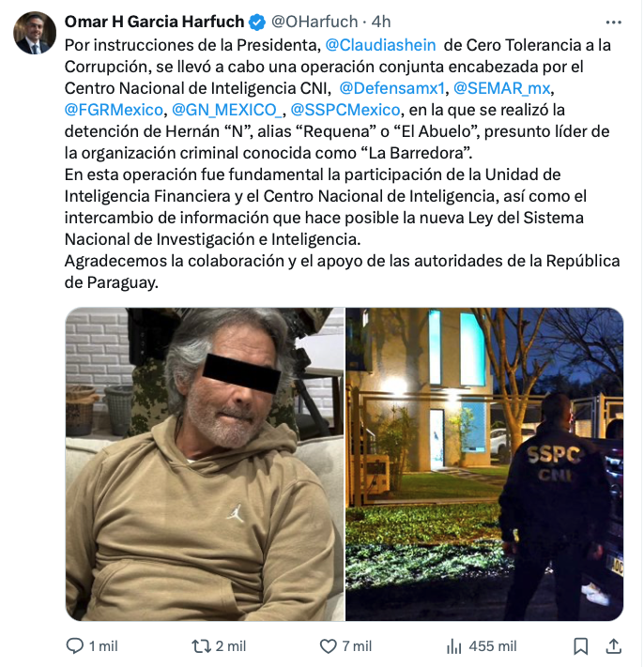
Task: Like the post with heart icon
Action: (328, 646)
